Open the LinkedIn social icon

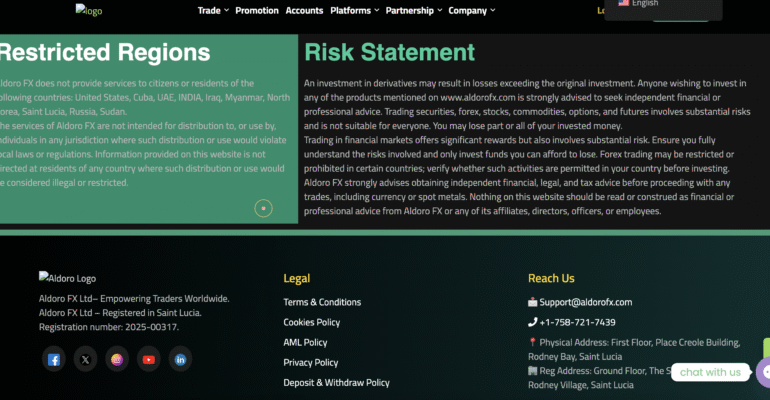pyautogui.click(x=180, y=359)
